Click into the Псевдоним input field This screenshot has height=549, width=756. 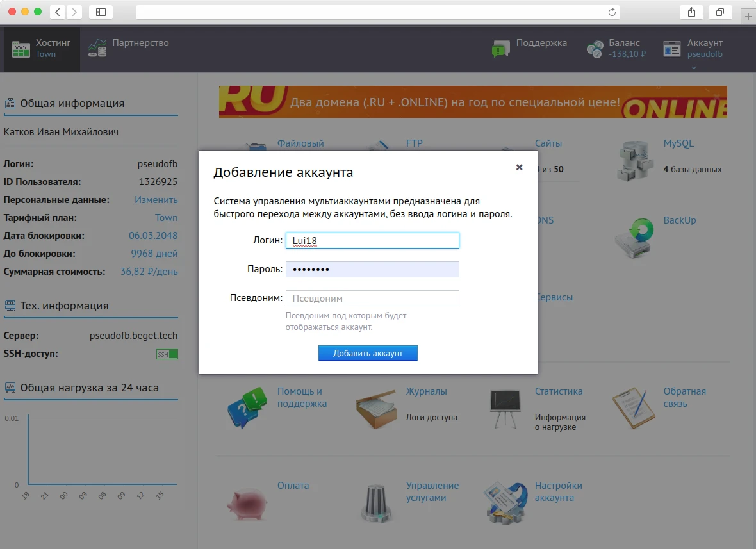tap(372, 299)
